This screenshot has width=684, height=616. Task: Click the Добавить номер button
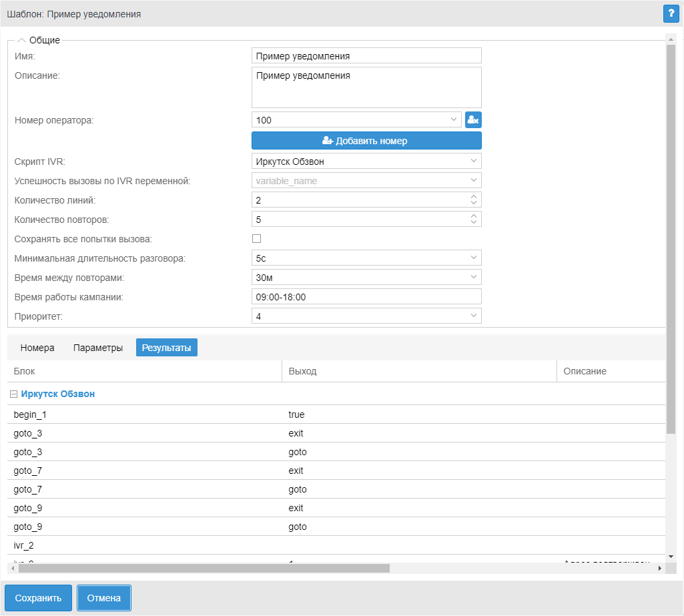tap(366, 141)
